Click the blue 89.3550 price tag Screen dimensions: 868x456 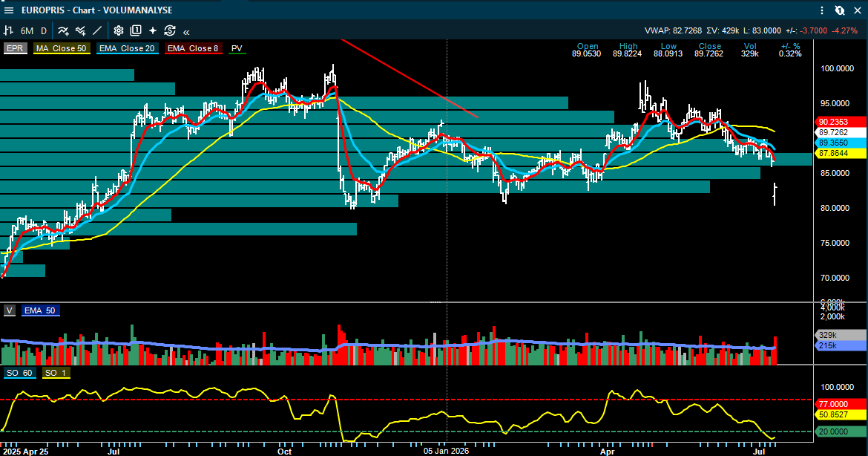tap(841, 143)
